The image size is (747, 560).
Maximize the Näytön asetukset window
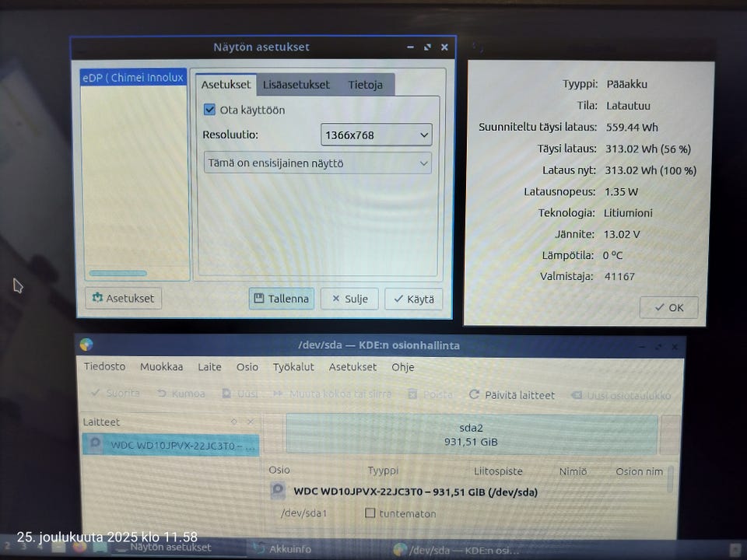pyautogui.click(x=427, y=47)
